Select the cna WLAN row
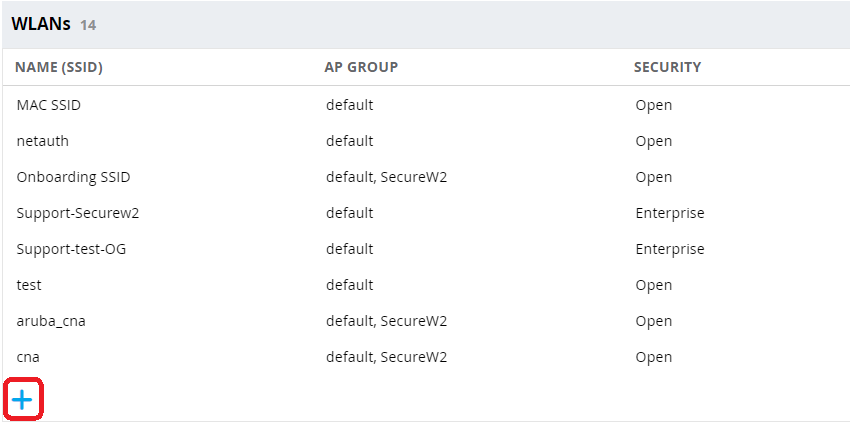 28,357
